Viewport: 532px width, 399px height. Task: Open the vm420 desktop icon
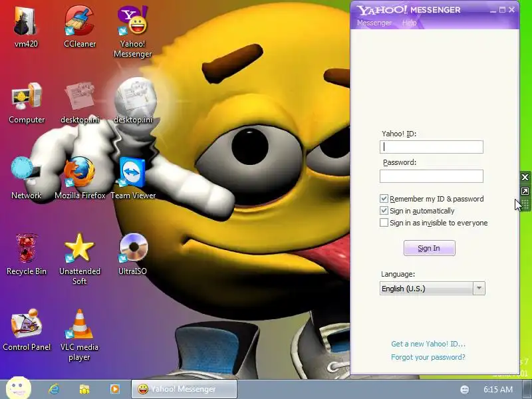point(26,27)
